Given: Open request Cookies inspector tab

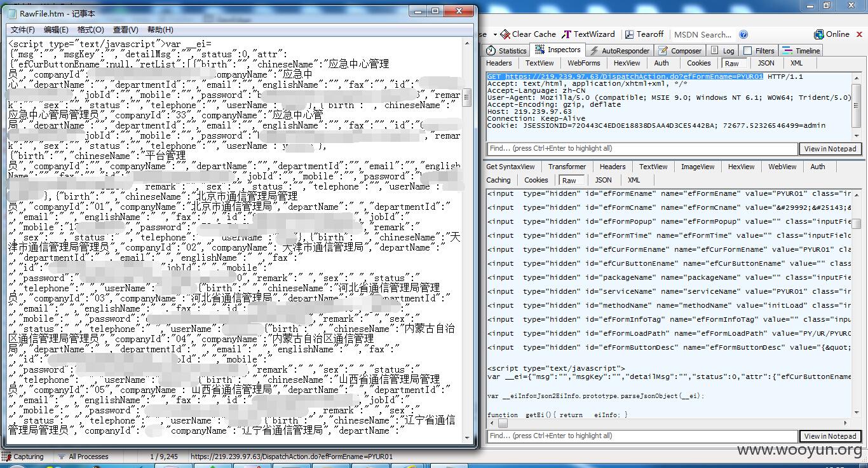Looking at the screenshot, I should [698, 63].
